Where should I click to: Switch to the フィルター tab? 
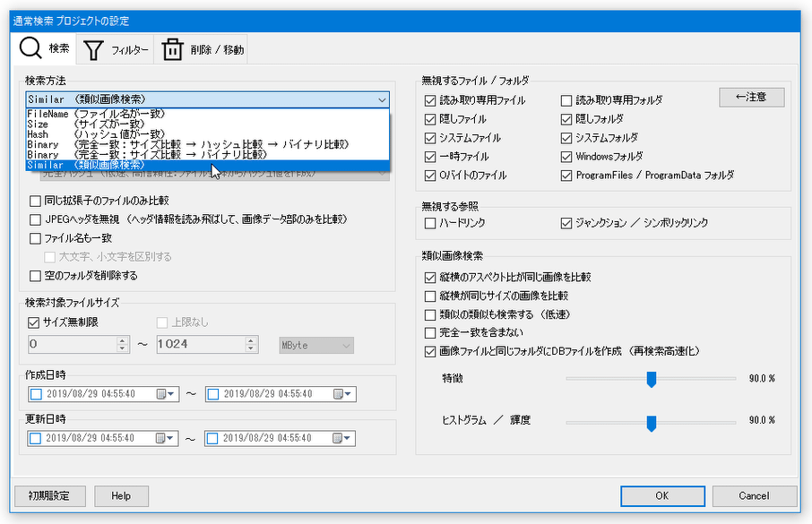(115, 49)
